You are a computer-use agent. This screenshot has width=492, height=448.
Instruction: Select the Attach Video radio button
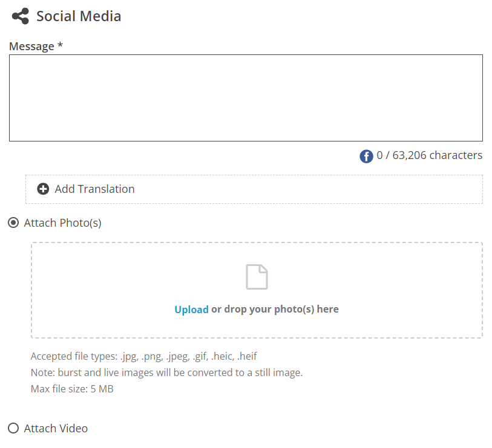[x=13, y=428]
